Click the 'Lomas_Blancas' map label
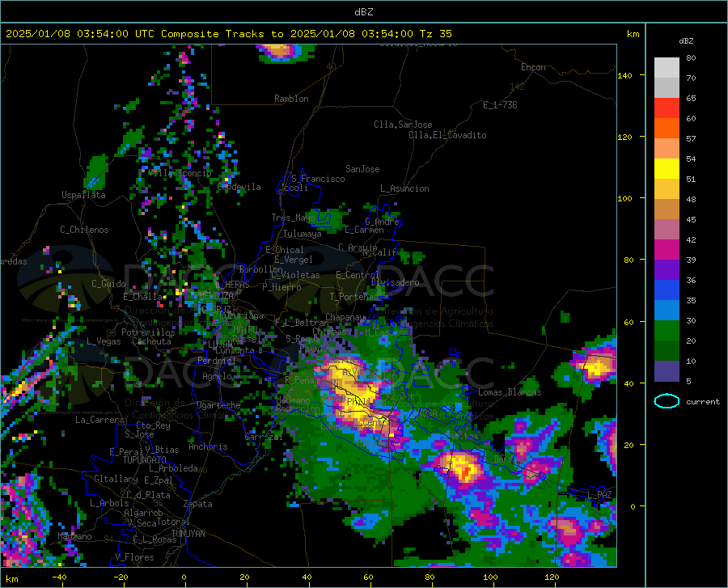Viewport: 728px width, 588px height. (x=510, y=392)
